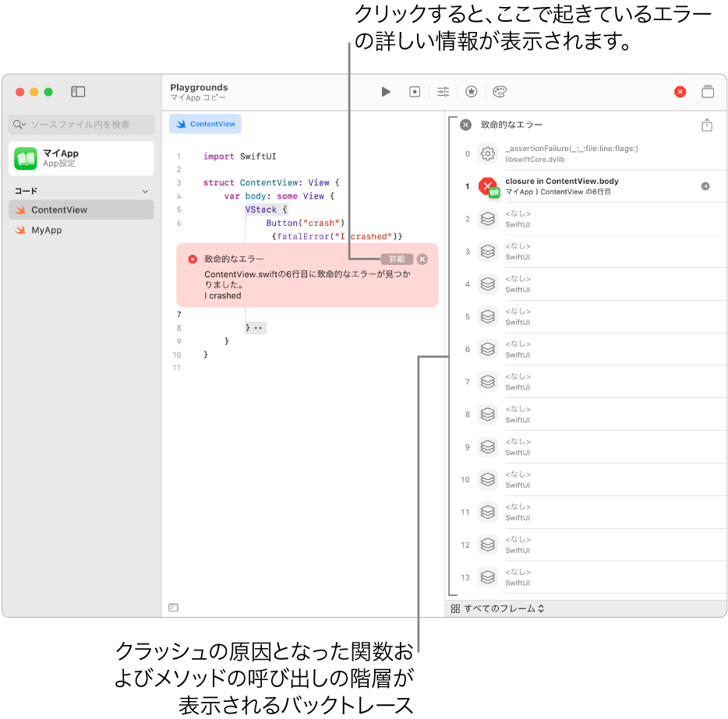Image resolution: width=728 pixels, height=719 pixels.
Task: Click the fatalError call in code
Action: pos(302,236)
